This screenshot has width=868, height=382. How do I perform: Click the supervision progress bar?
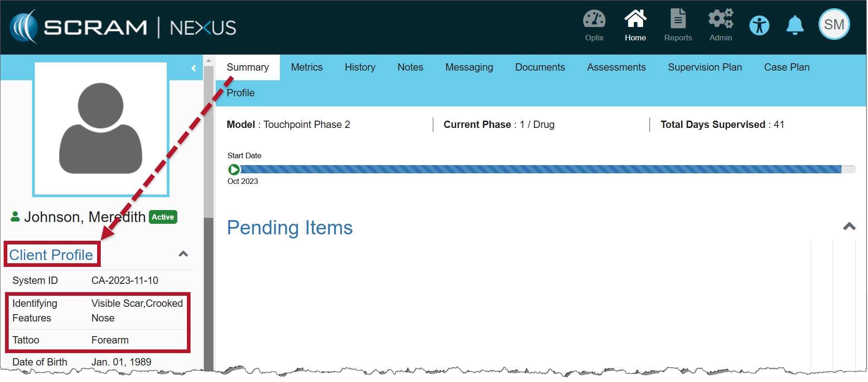pyautogui.click(x=540, y=170)
